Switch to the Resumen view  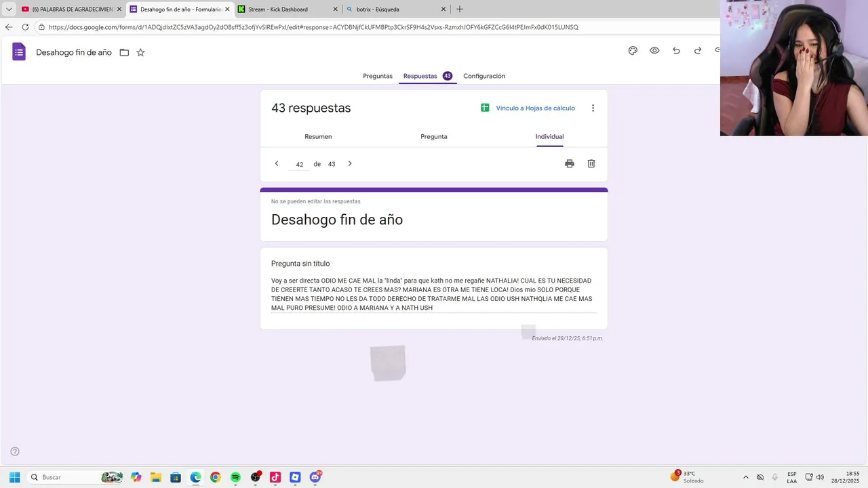[318, 136]
